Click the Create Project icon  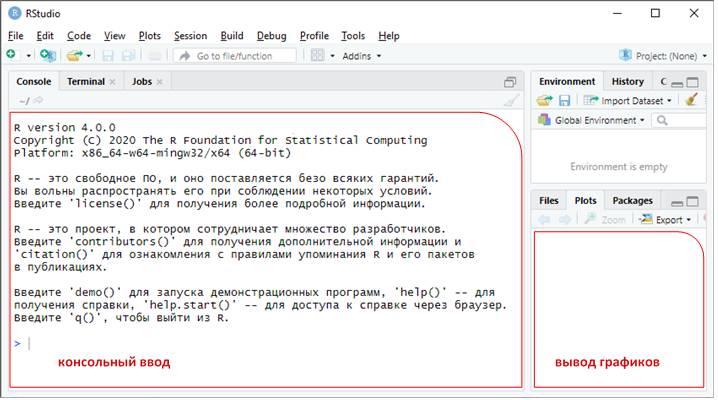(x=47, y=55)
